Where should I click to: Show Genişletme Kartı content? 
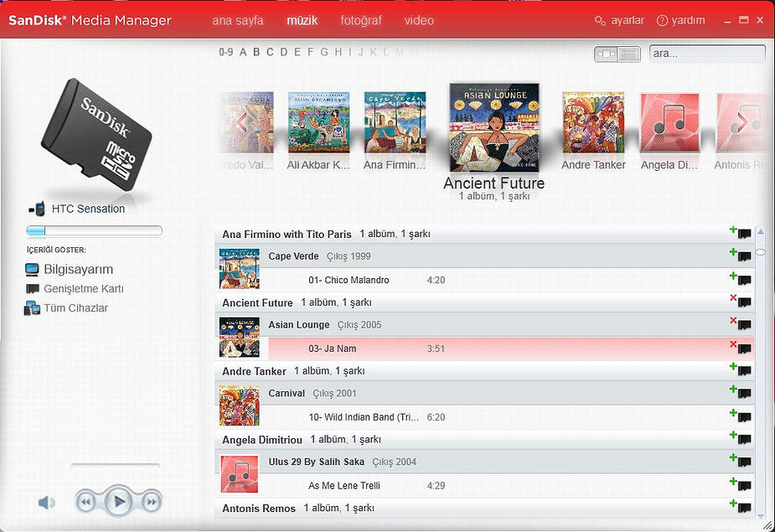(x=83, y=289)
